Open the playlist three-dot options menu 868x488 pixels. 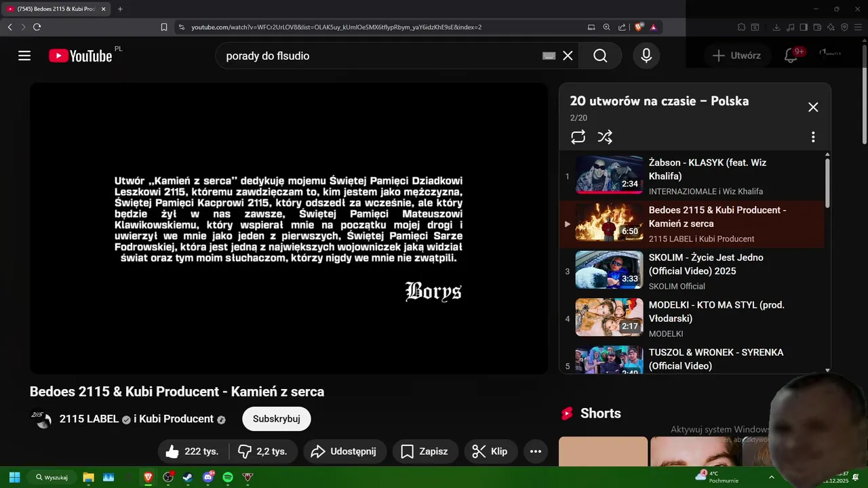(x=813, y=137)
